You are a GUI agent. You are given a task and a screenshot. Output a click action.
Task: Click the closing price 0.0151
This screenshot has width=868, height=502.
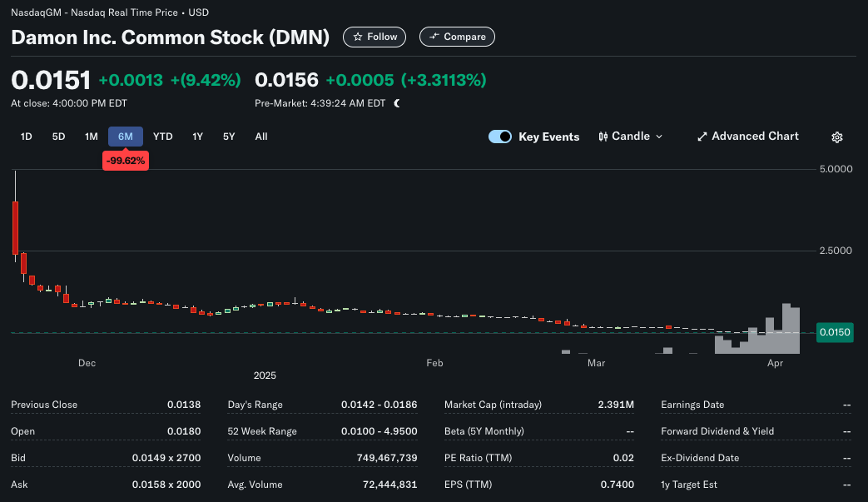[x=51, y=80]
